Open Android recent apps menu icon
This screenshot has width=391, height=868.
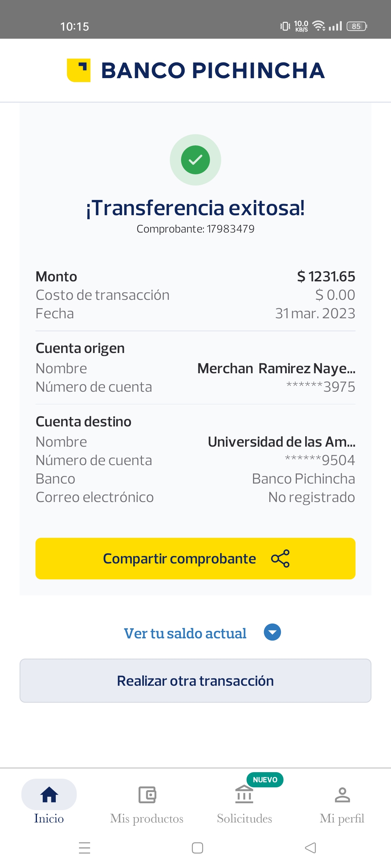85,848
